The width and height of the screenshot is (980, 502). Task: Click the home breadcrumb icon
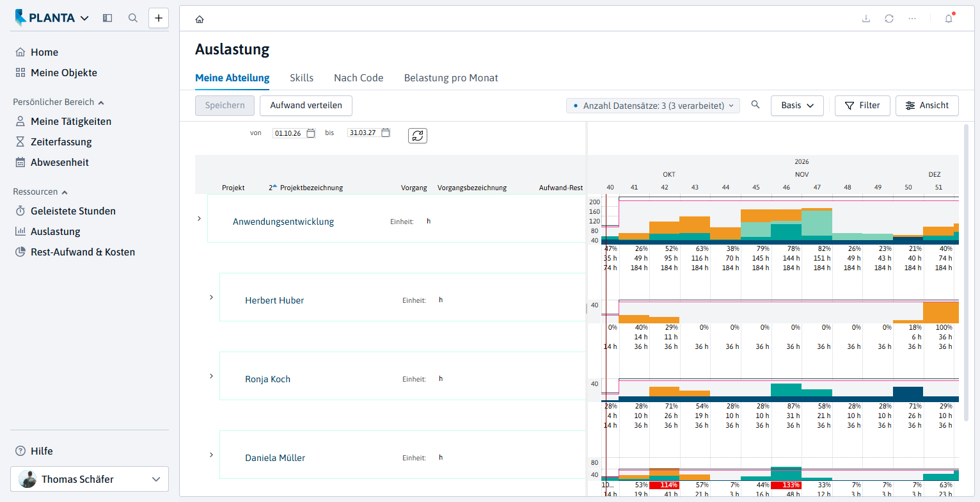coord(200,19)
